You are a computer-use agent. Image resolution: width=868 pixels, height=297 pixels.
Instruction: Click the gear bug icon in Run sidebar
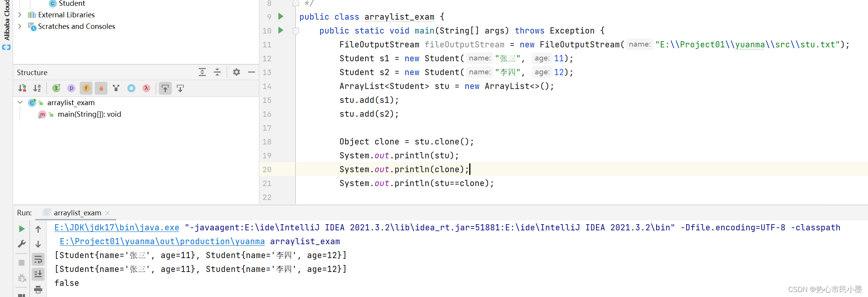pyautogui.click(x=22, y=278)
